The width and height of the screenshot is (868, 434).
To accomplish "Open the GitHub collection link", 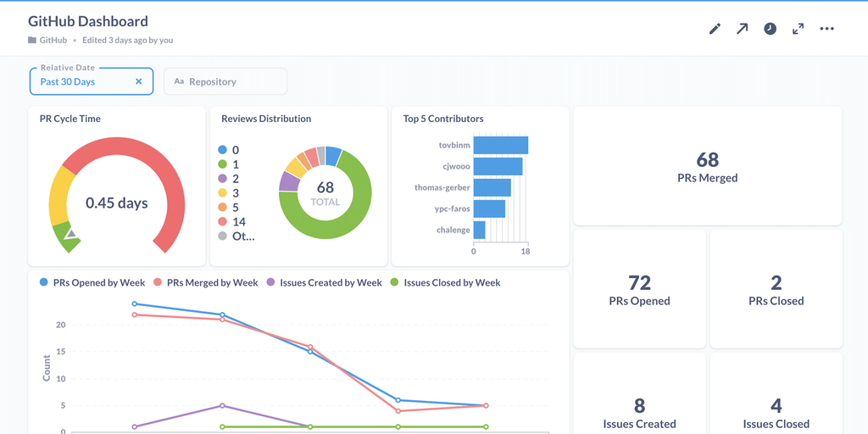I will 53,40.
